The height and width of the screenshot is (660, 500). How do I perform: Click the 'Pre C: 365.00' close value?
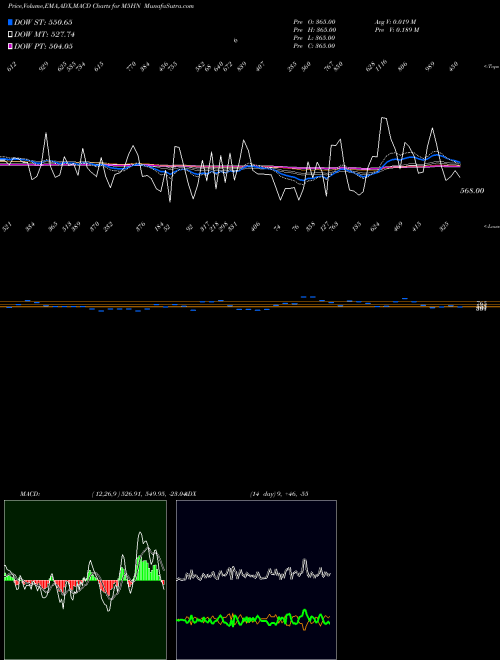[x=314, y=46]
